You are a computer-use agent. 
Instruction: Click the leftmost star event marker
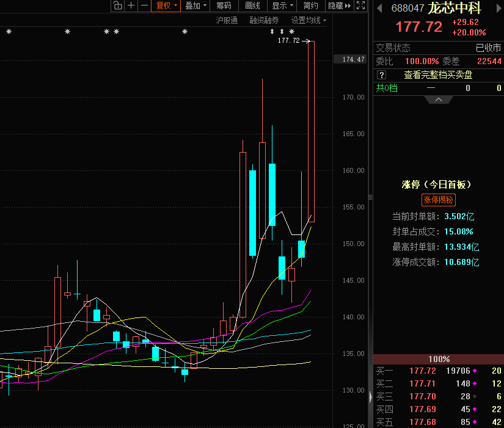tap(9, 31)
